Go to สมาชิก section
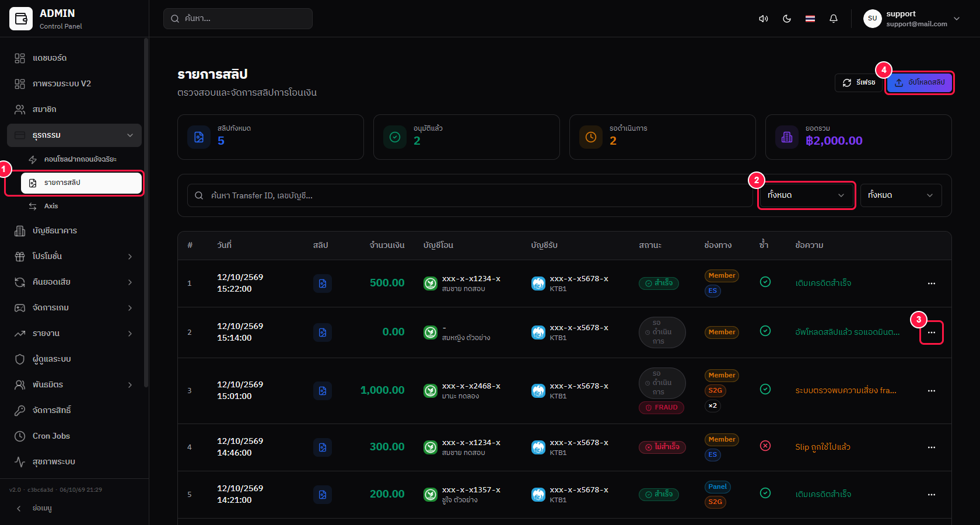 [75, 110]
